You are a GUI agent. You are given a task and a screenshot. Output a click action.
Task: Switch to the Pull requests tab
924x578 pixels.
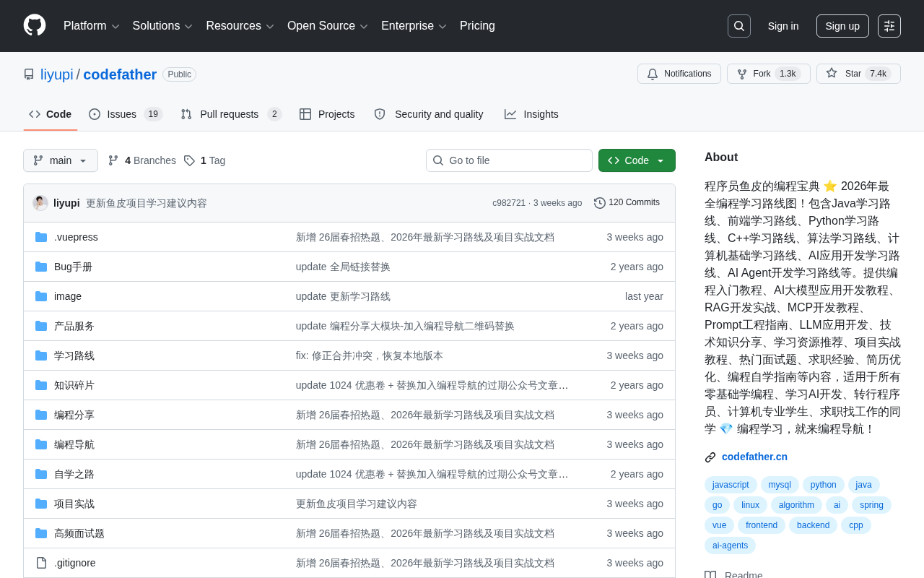point(231,114)
